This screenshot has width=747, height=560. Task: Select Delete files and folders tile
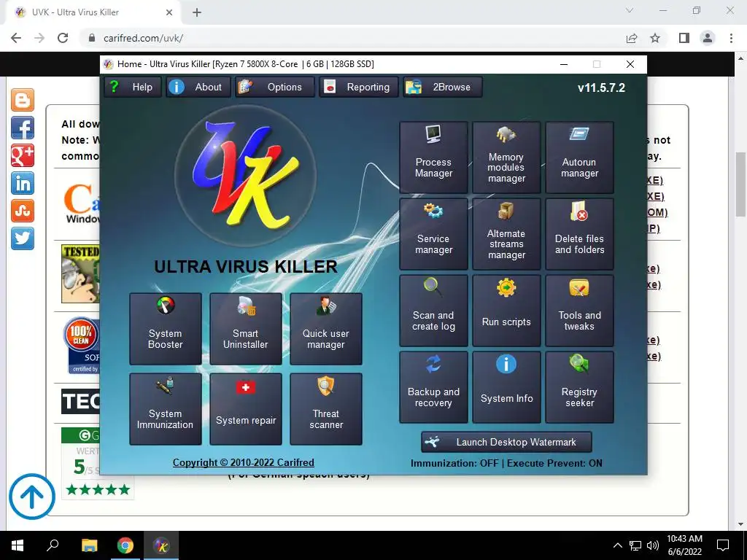579,234
